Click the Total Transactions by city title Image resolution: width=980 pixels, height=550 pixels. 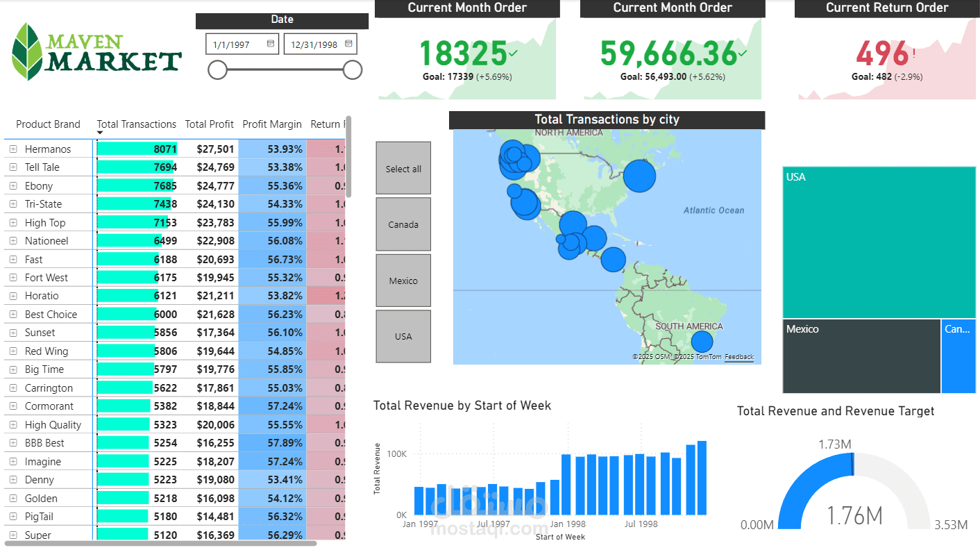tap(607, 119)
